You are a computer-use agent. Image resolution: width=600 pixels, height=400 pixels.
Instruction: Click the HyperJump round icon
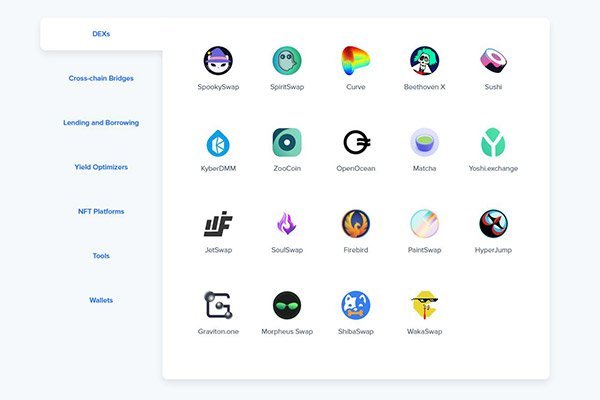(493, 224)
